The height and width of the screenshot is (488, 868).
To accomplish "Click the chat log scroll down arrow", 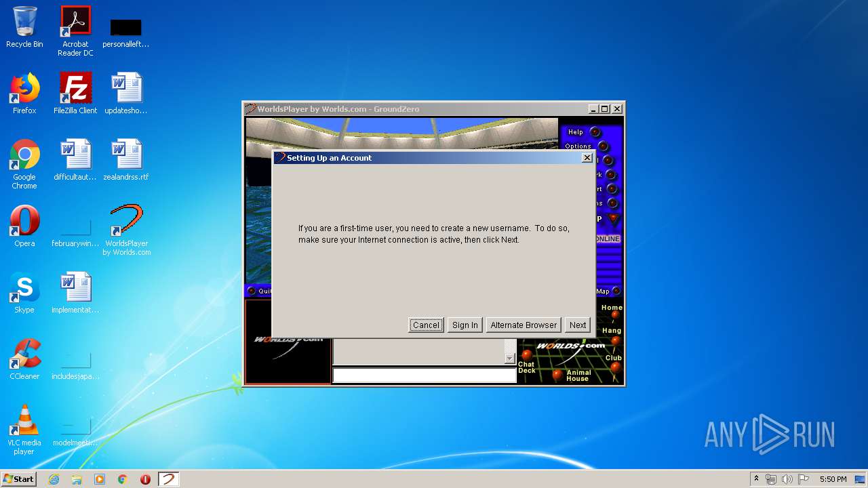I will click(x=510, y=359).
